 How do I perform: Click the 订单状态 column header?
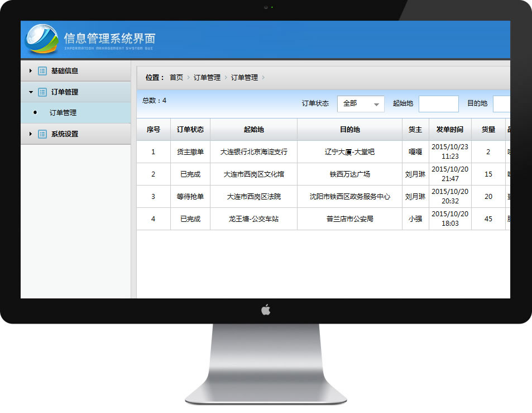click(x=190, y=130)
